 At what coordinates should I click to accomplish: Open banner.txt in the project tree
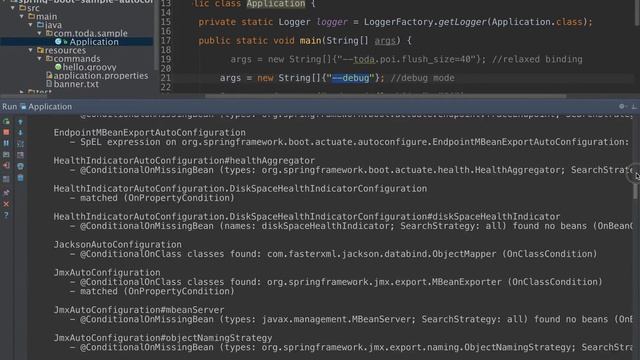[76, 84]
